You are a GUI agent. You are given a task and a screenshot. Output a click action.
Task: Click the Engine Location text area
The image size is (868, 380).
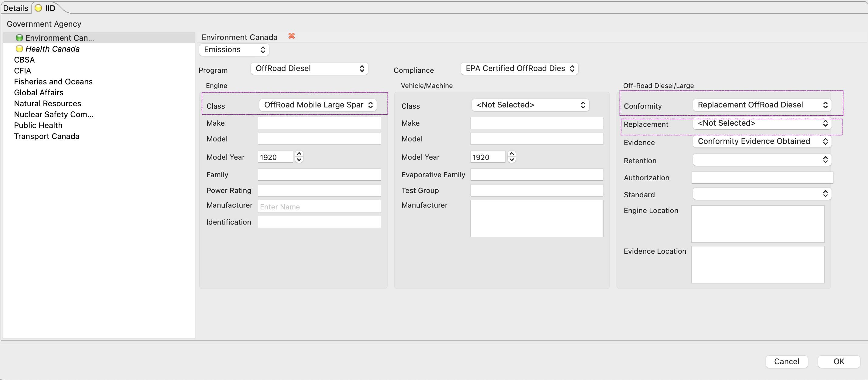[758, 224]
